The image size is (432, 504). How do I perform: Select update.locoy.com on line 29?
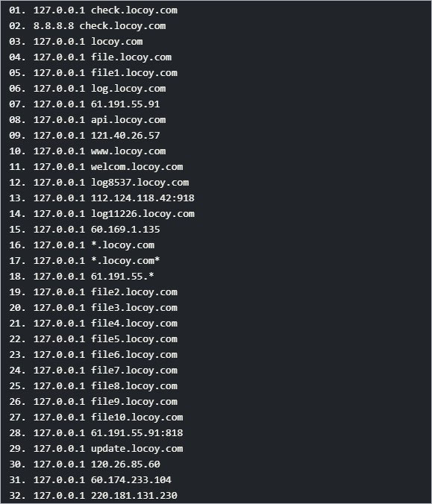(137, 449)
